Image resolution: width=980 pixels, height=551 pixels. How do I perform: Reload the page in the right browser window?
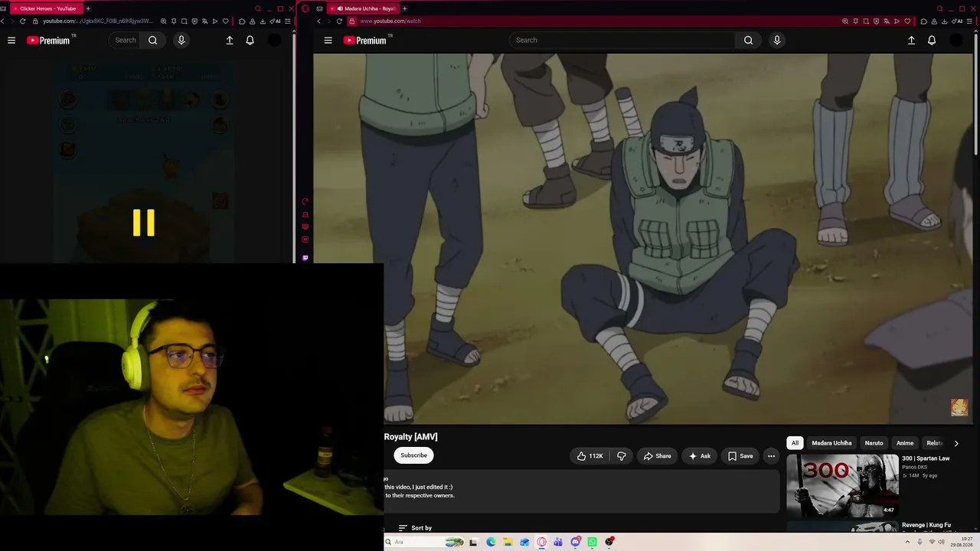point(339,21)
